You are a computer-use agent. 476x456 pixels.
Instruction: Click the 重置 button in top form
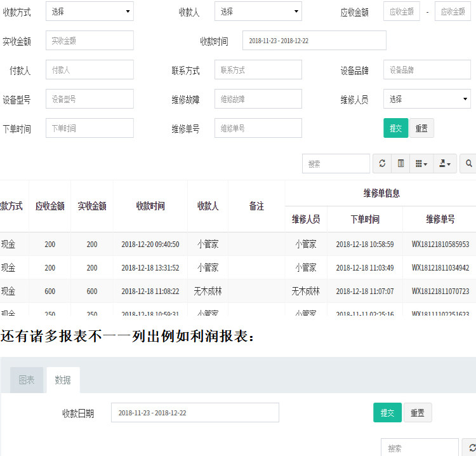[x=421, y=128]
